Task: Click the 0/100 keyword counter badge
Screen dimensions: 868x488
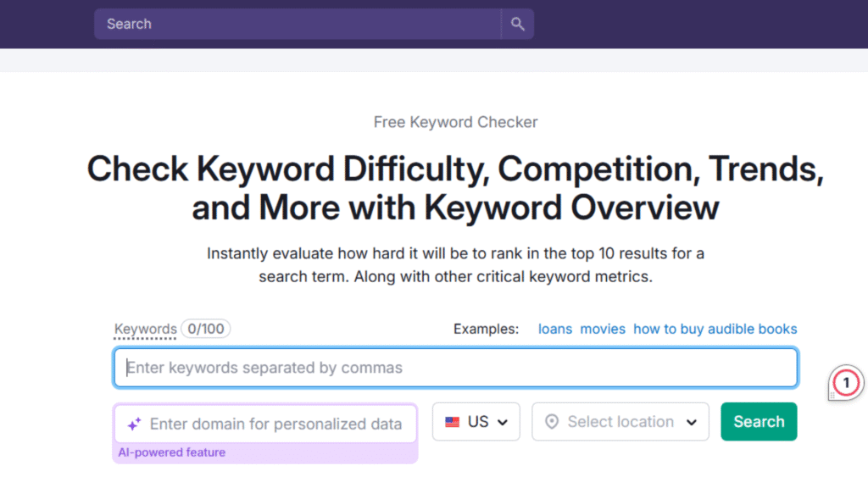Action: coord(205,329)
